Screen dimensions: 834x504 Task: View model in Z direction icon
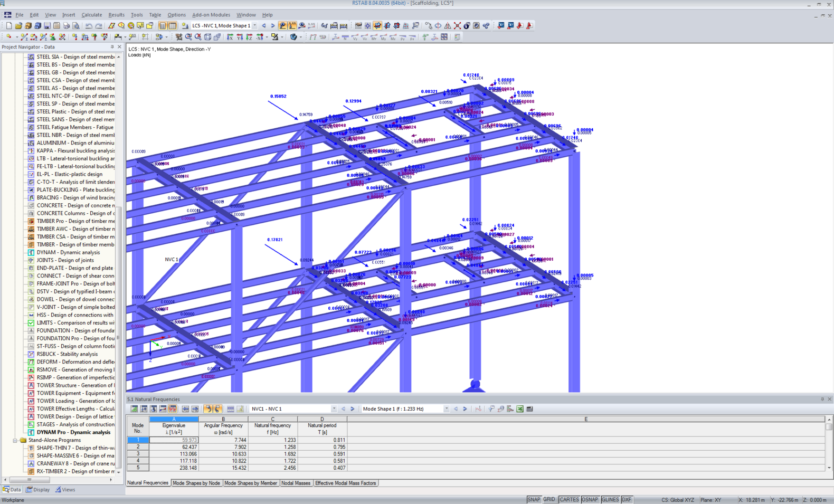[x=249, y=37]
